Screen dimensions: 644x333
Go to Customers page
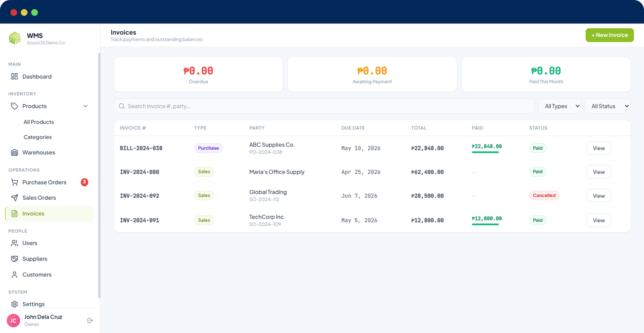49,275
